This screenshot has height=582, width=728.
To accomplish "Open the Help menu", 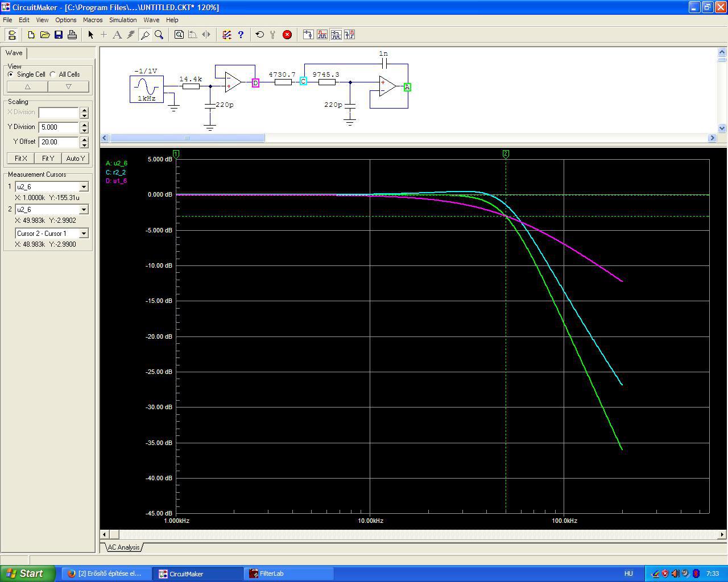I will [x=172, y=20].
